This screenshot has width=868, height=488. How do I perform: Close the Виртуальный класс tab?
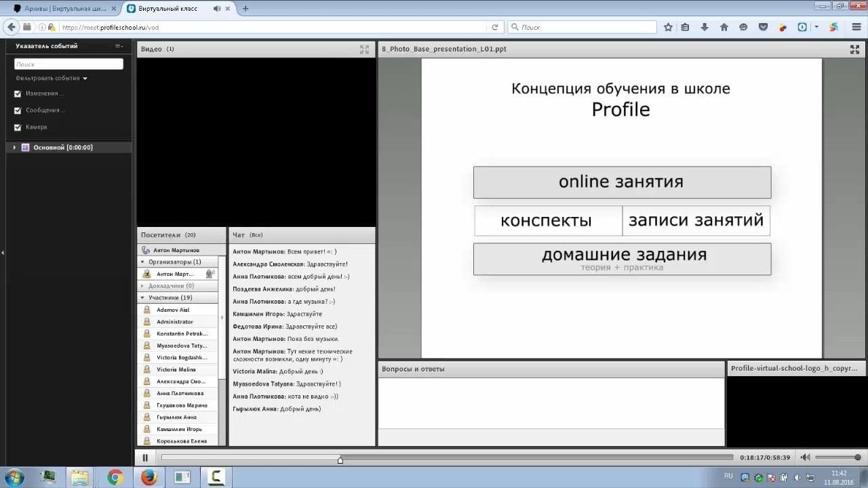click(x=229, y=9)
